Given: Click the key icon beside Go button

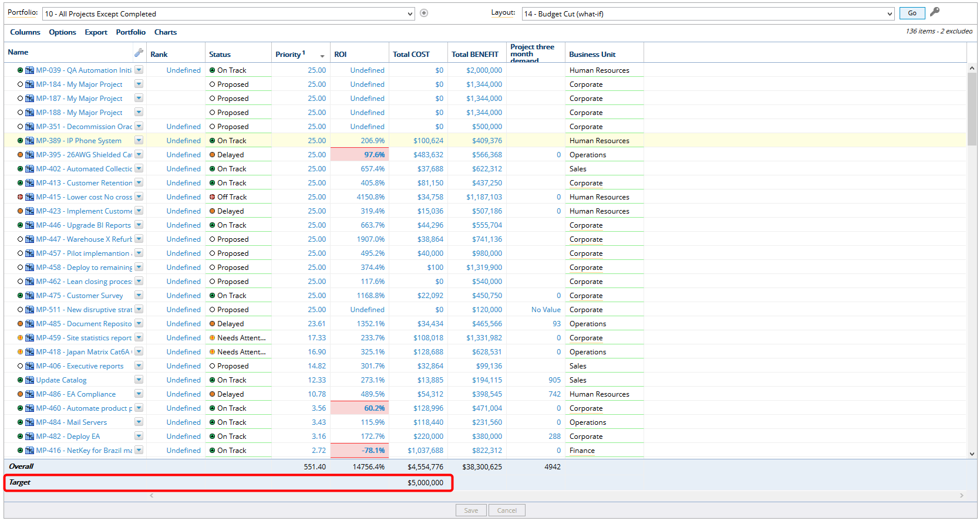Looking at the screenshot, I should click(x=935, y=12).
